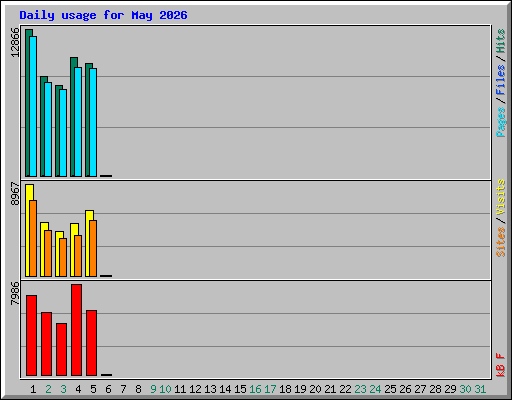Click day 7 on the x-axis
This screenshot has height=400, width=512.
[123, 389]
